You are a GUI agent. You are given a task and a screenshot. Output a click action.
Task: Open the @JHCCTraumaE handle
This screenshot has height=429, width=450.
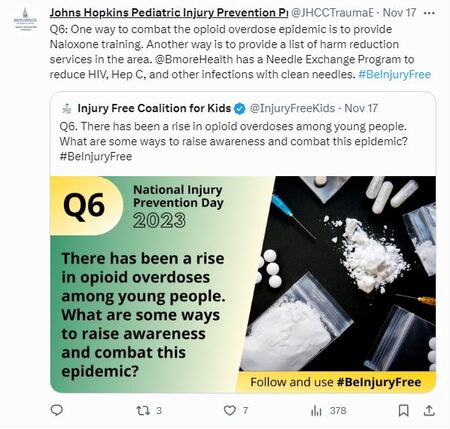tap(332, 13)
